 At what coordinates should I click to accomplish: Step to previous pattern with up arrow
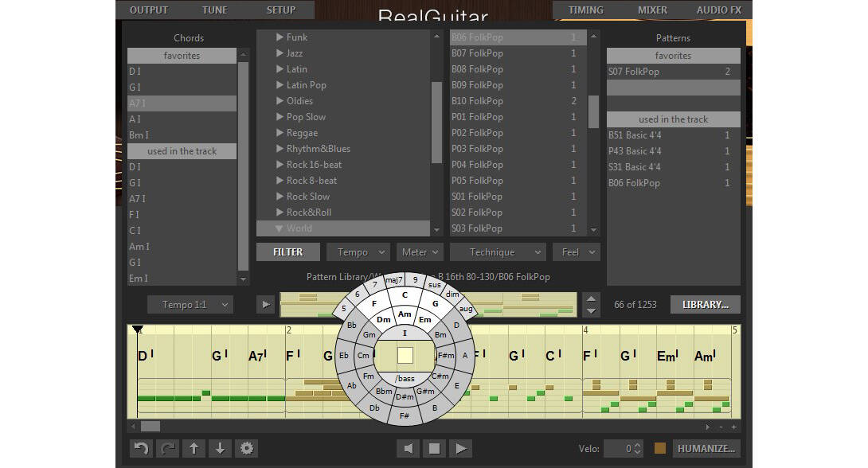pyautogui.click(x=591, y=298)
